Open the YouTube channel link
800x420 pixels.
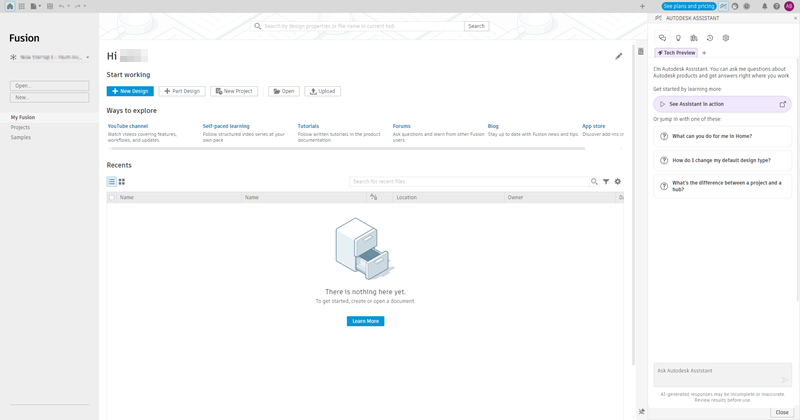[x=128, y=126]
